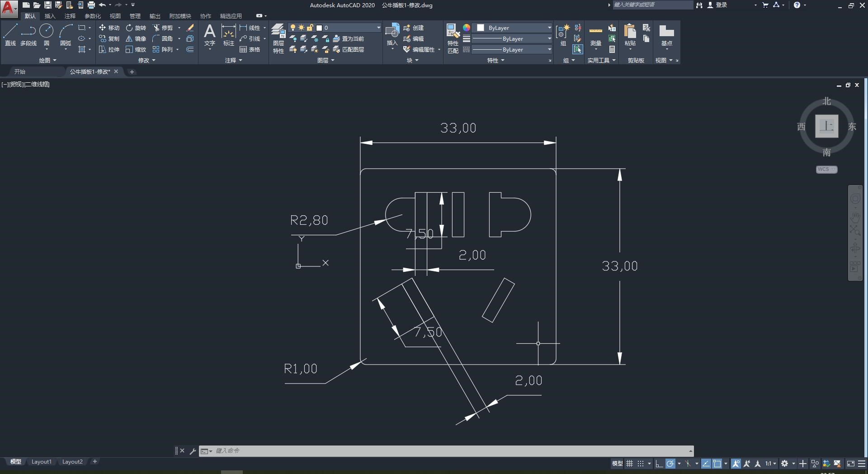Viewport: 868px width, 474px height.
Task: Select the Polyline (多段线) tool
Action: pyautogui.click(x=28, y=35)
